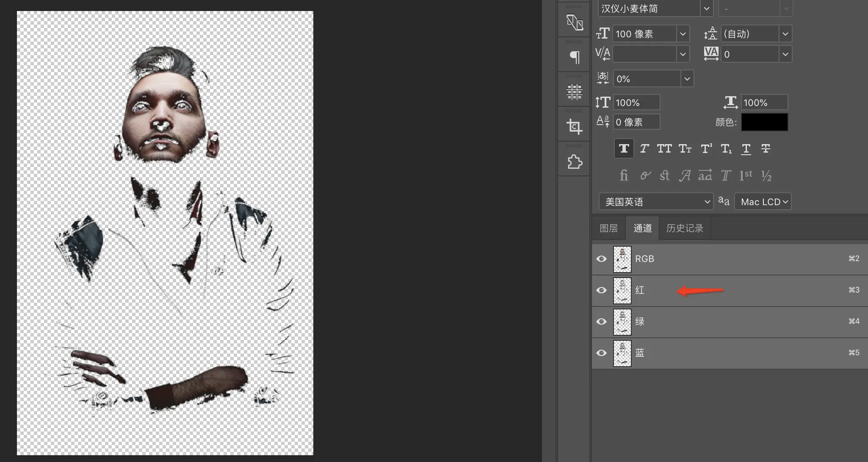Screen dimensions: 868x462
Task: Toggle Faux Italic text style
Action: pyautogui.click(x=644, y=149)
